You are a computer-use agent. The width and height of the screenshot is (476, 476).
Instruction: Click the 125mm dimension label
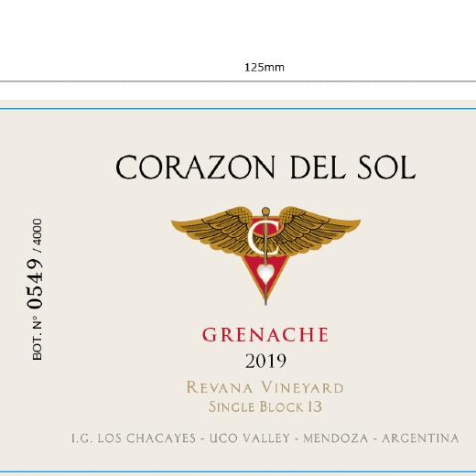coord(265,68)
